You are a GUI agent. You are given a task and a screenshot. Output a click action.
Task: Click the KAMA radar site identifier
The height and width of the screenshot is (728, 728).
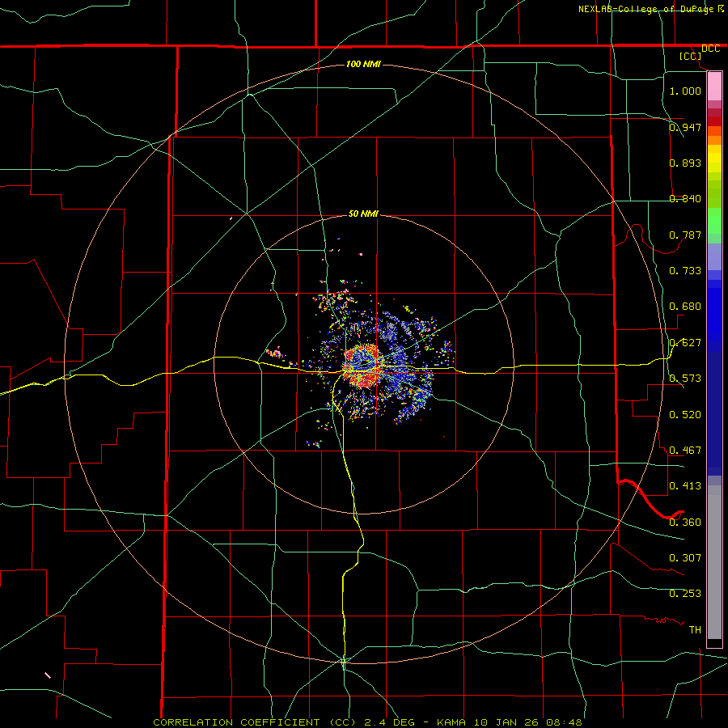click(x=451, y=722)
